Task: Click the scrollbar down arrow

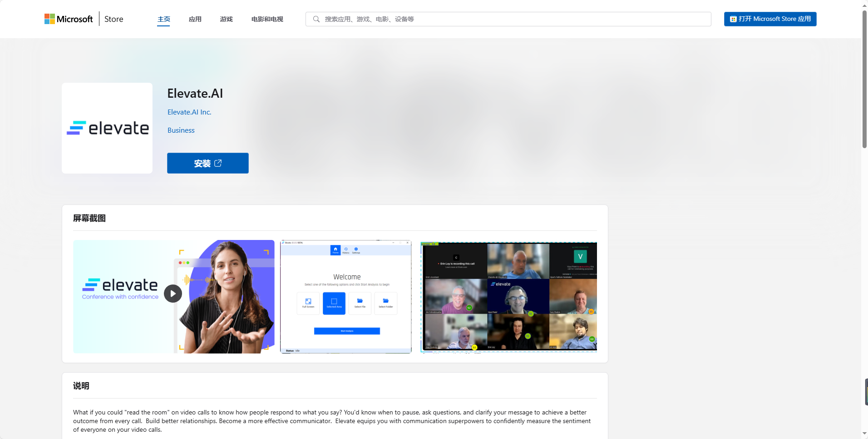Action: pyautogui.click(x=864, y=434)
